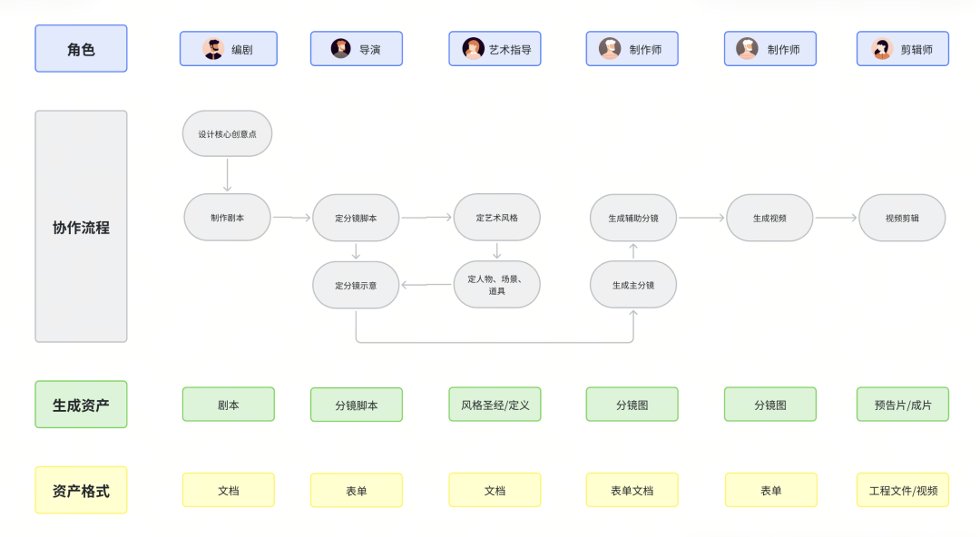Select the 设计核心创意点 flow node
Image resolution: width=980 pixels, height=537 pixels.
click(x=227, y=134)
